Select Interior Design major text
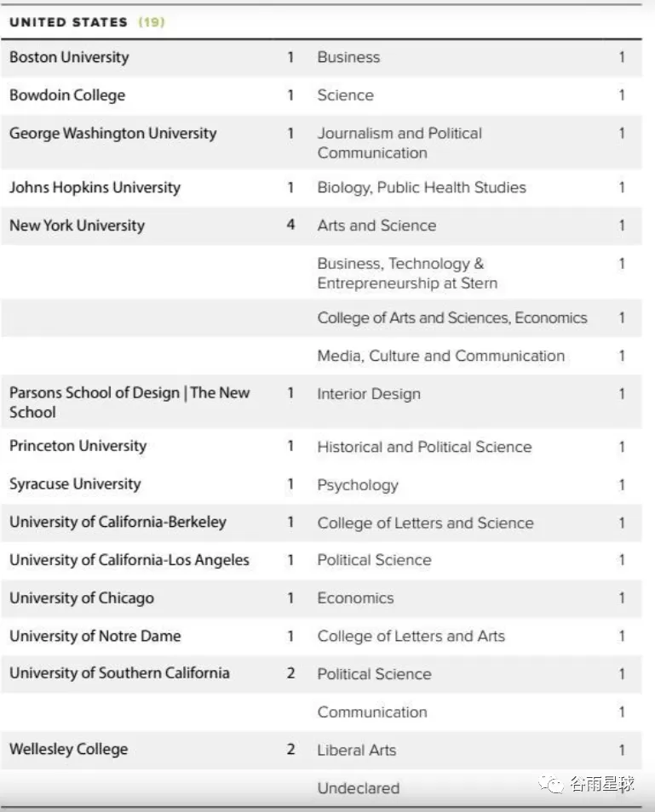The image size is (655, 812). coord(369,394)
